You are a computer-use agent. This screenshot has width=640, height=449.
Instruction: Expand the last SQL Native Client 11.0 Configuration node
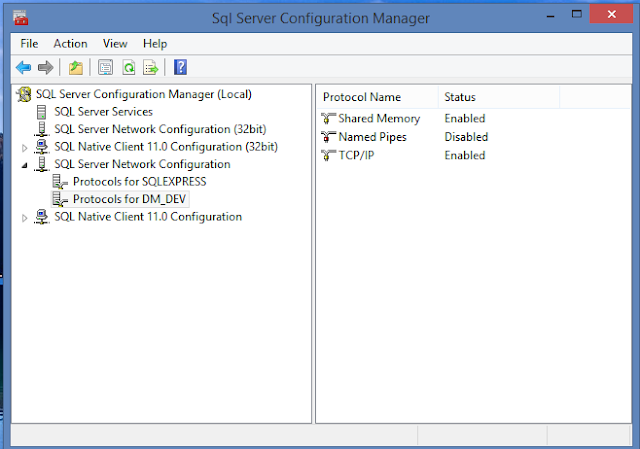[26, 217]
